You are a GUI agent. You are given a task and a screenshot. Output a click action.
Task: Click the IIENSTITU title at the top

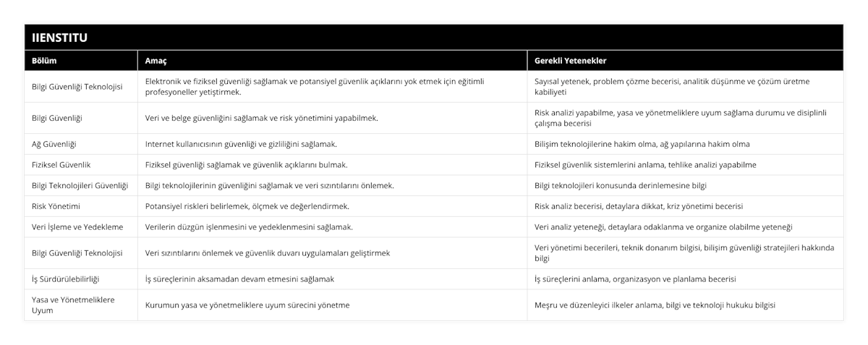[59, 37]
